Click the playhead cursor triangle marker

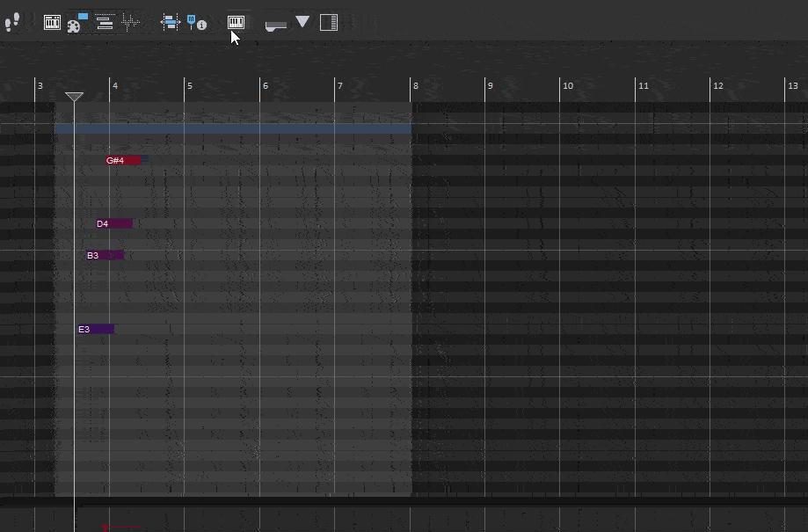74,97
